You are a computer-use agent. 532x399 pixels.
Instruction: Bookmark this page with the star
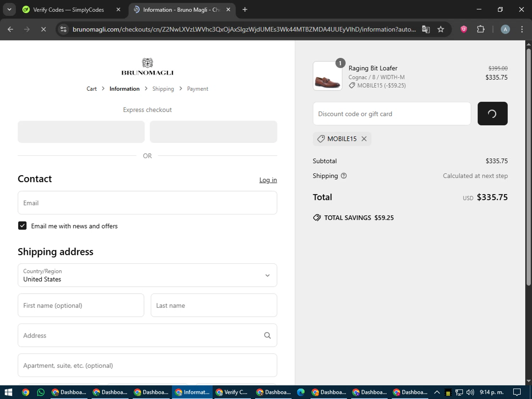pos(440,29)
